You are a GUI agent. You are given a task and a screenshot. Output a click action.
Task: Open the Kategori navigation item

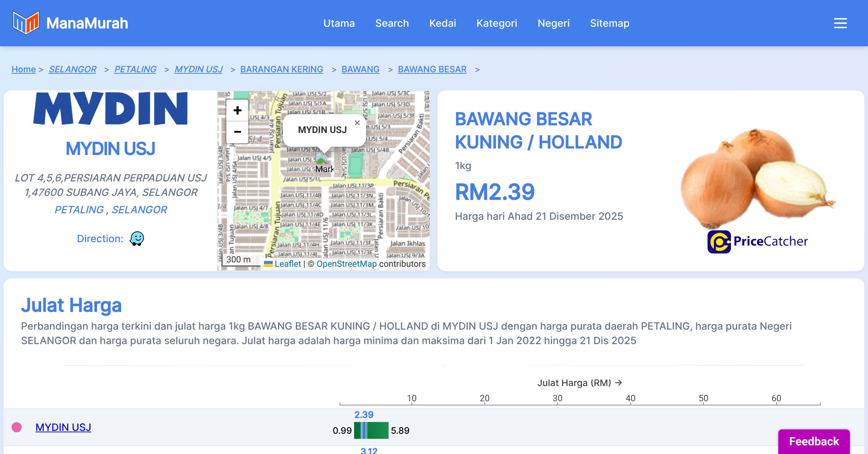[x=497, y=23]
